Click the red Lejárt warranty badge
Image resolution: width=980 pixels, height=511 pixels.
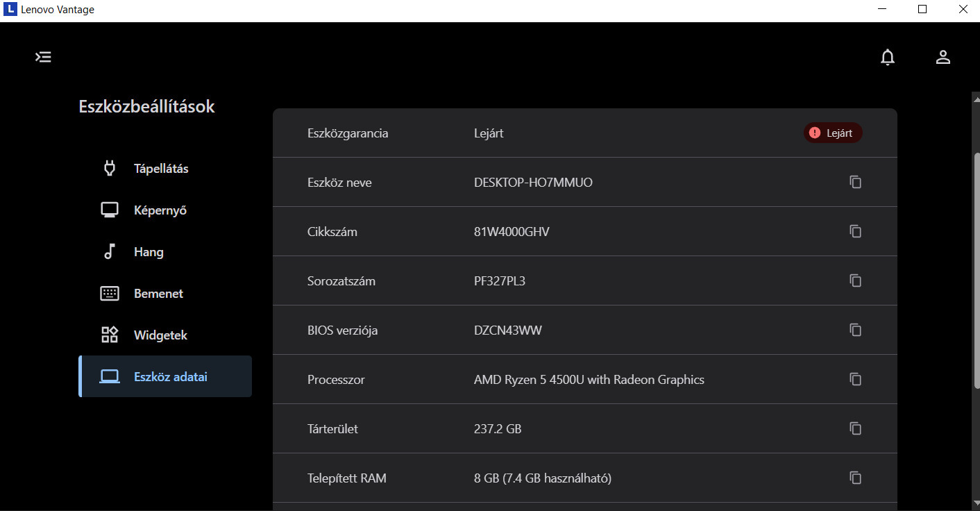(x=833, y=133)
